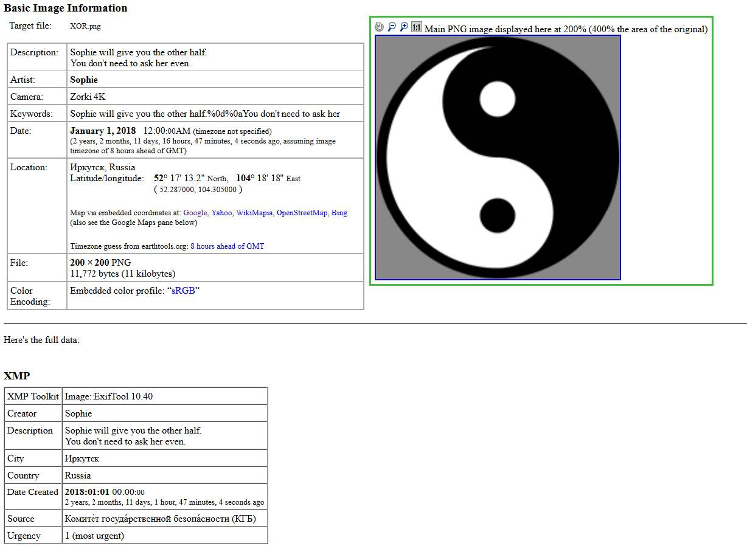Image resolution: width=747 pixels, height=560 pixels.
Task: Zoom out the PNG preview
Action: click(392, 27)
